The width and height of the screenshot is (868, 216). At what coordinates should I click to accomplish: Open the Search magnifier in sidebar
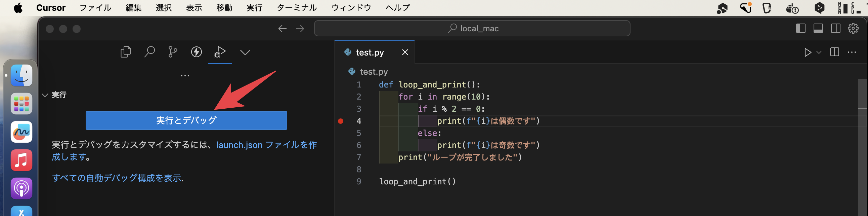tap(149, 52)
